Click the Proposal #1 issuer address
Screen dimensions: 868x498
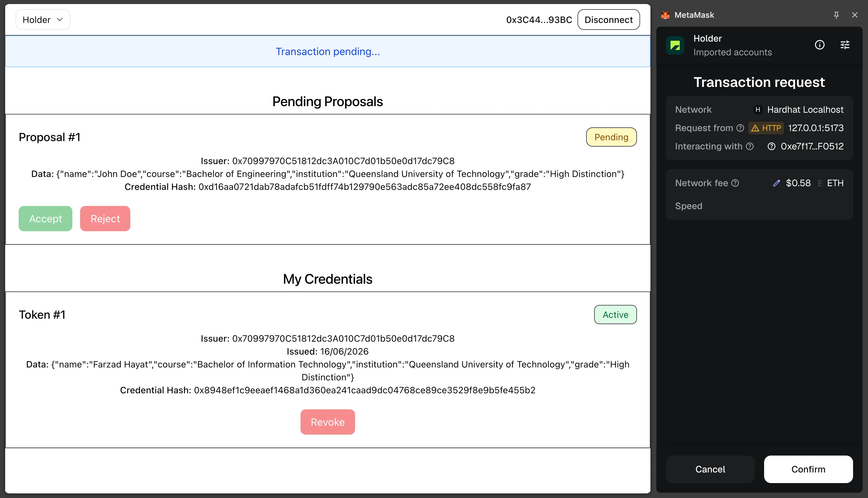pos(343,161)
